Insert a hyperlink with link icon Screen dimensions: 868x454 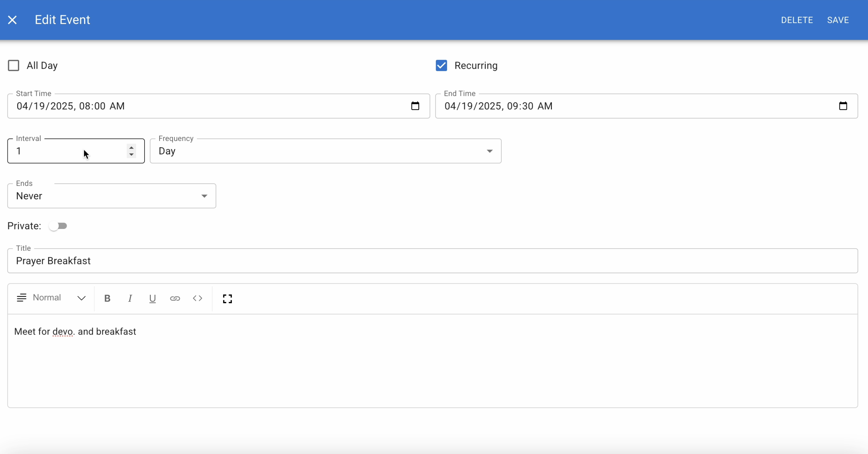(x=175, y=298)
